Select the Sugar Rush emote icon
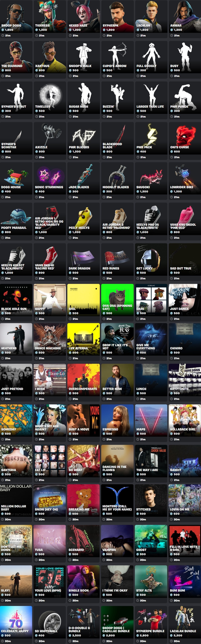This screenshot has width=201, height=644. tap(84, 97)
